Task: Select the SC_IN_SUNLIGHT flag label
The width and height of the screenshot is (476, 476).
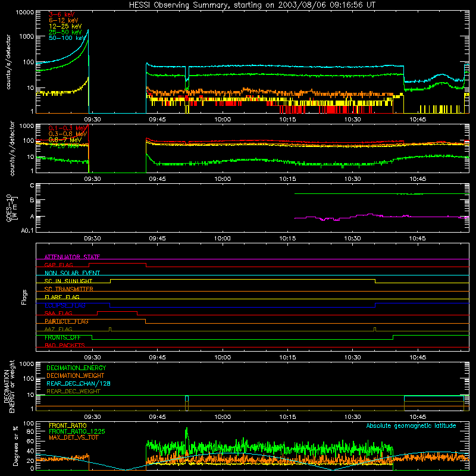Action: pos(68,281)
